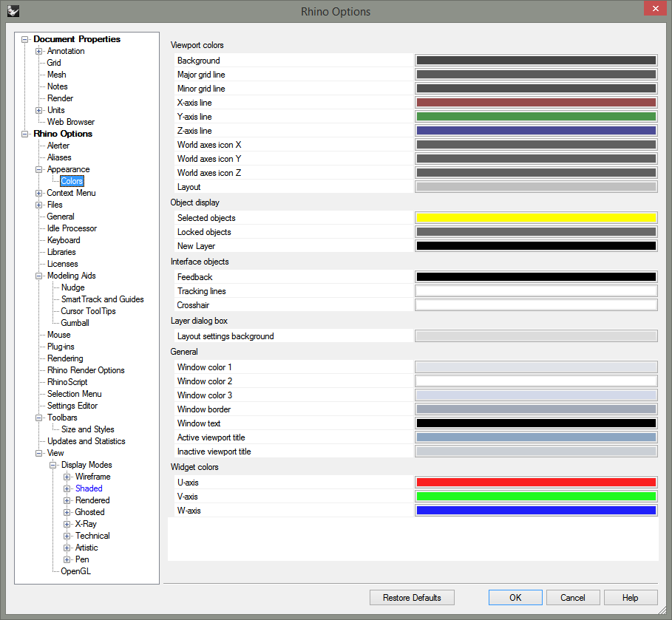Expand the Context Menu tree node
Viewport: 672px width, 620px height.
(x=39, y=193)
